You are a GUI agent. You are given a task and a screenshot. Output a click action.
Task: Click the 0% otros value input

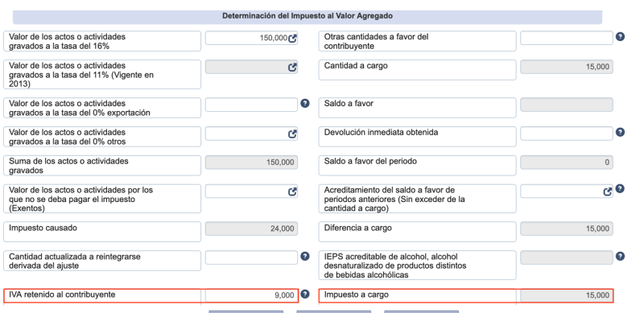(251, 134)
